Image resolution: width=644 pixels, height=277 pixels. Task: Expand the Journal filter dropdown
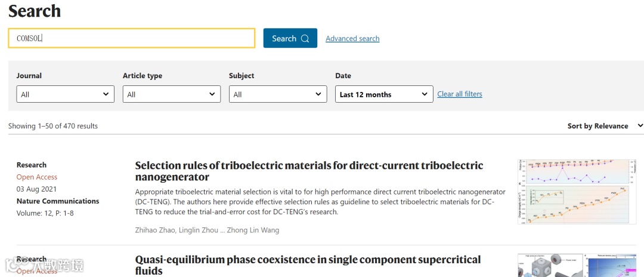click(65, 94)
